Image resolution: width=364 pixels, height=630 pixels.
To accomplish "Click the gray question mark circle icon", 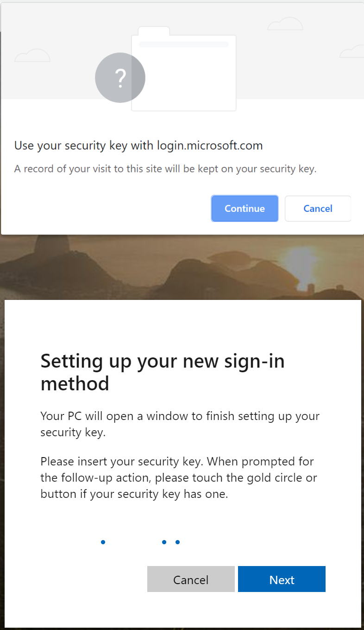I will [120, 78].
